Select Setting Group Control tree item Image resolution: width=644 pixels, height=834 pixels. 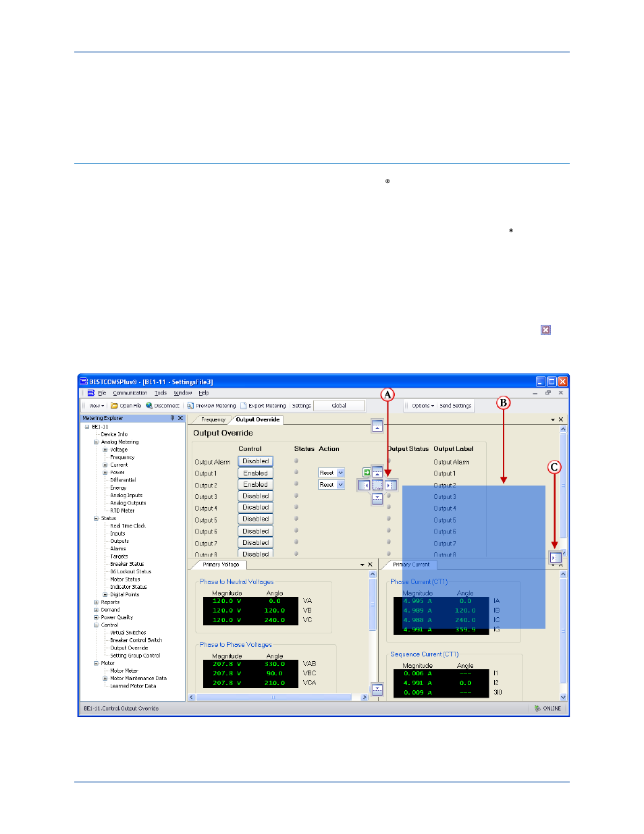(135, 656)
